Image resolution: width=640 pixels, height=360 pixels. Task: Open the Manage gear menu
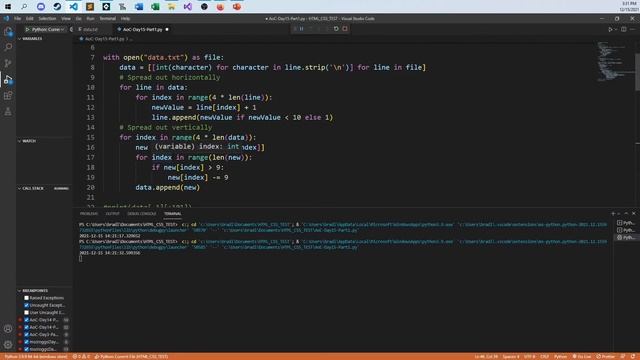8,344
